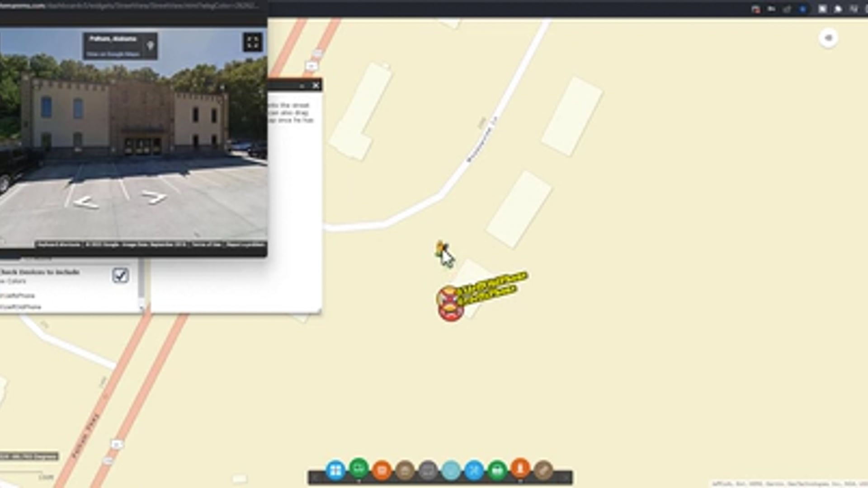Click the white square icon in browser toolbar

point(822,9)
